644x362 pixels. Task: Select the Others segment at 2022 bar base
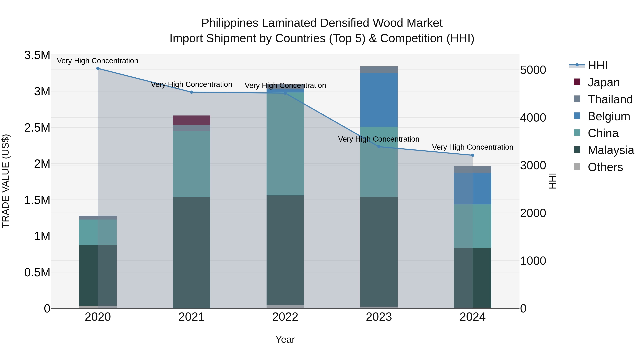click(x=285, y=307)
